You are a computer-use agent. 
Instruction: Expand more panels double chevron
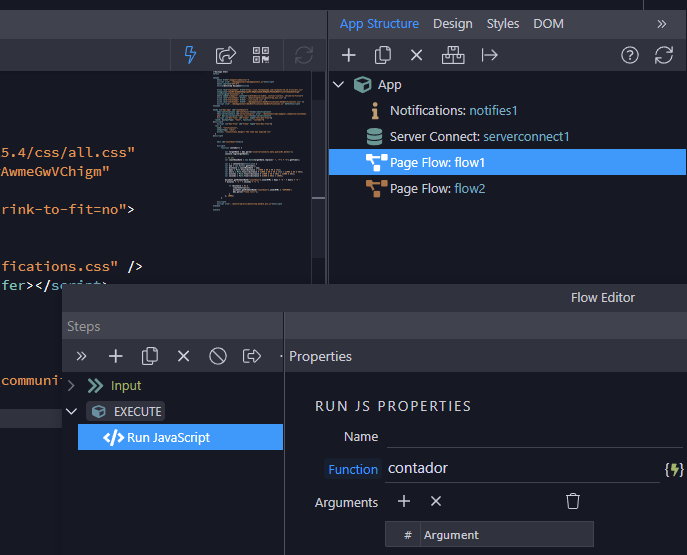662,24
